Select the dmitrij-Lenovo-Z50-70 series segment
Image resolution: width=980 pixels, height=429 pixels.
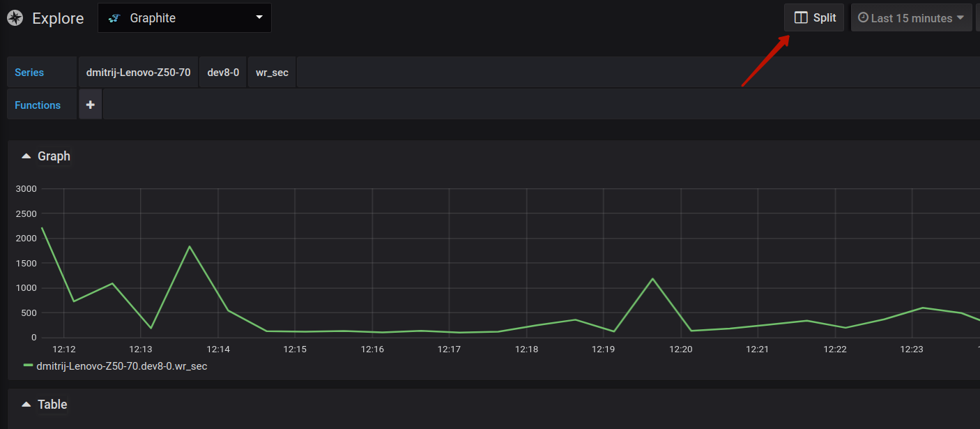pyautogui.click(x=138, y=73)
